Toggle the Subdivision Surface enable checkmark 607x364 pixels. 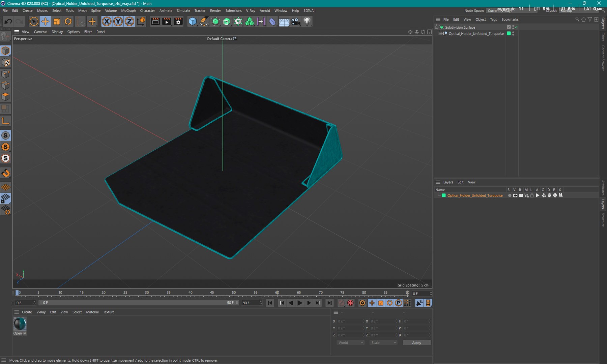516,27
